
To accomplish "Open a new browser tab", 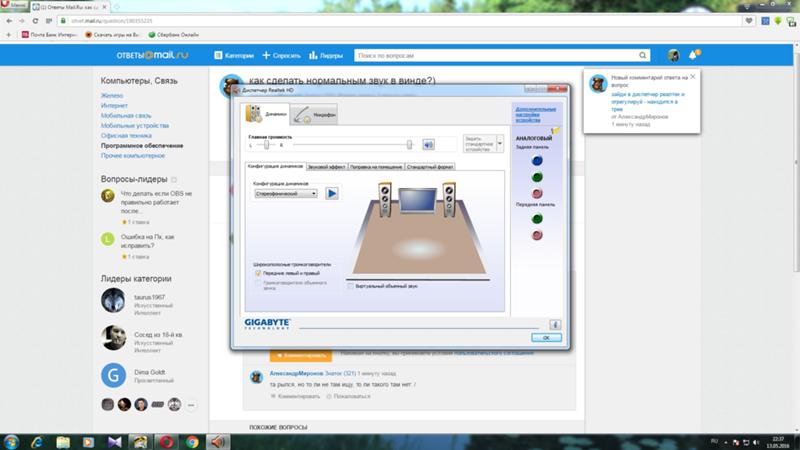I will pyautogui.click(x=117, y=7).
